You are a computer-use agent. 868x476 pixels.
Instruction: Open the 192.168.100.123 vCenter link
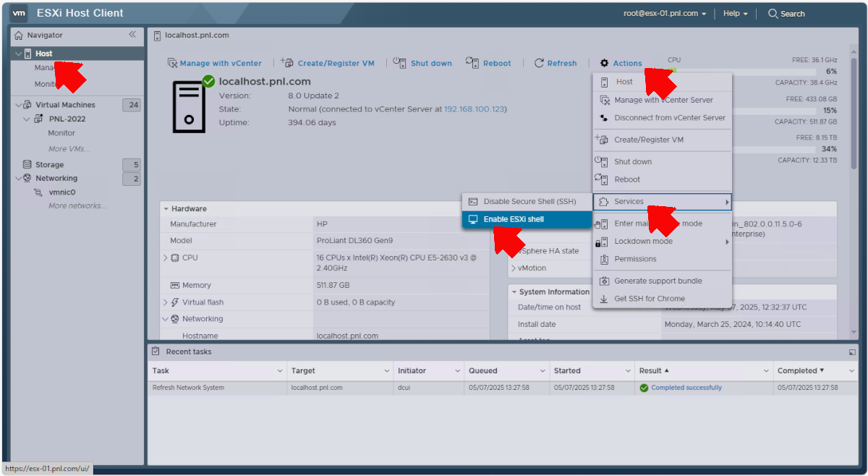(x=474, y=109)
